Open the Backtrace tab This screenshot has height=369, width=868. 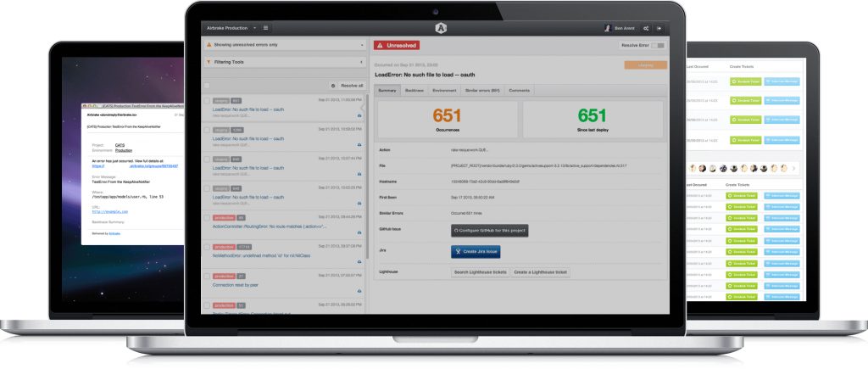414,90
